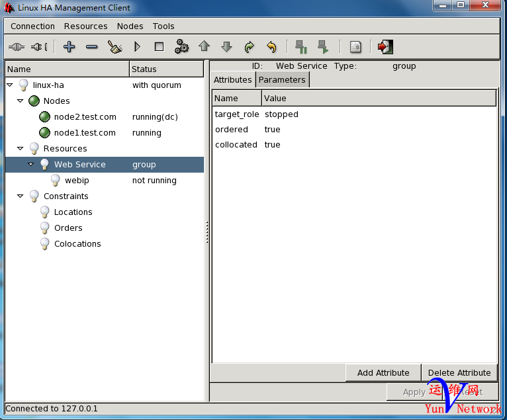Open the Tools menu
The image size is (507, 420).
click(x=163, y=26)
